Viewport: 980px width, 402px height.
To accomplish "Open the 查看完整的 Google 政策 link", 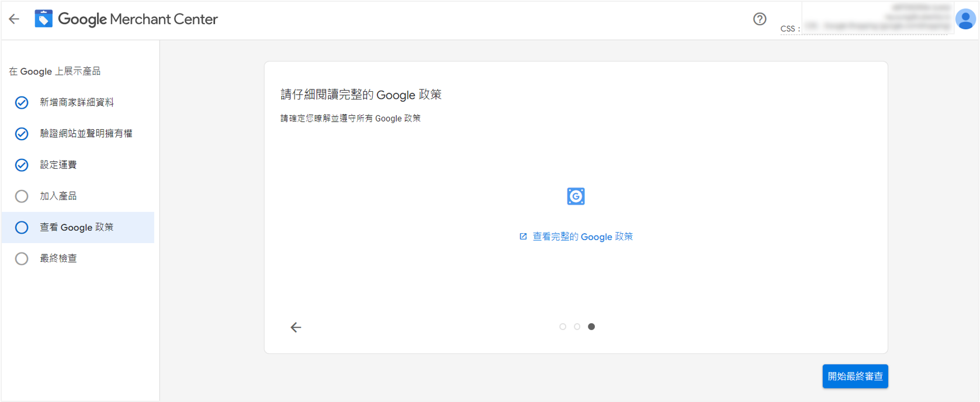I will click(576, 237).
